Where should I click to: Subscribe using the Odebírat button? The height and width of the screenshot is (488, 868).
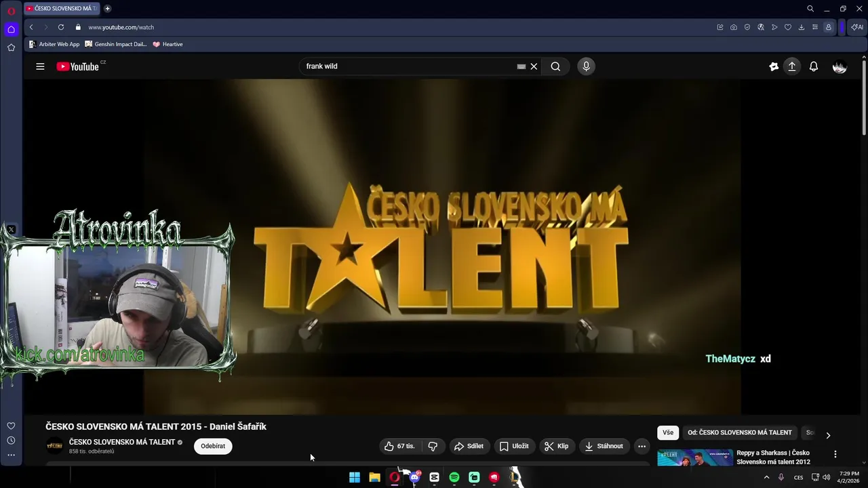tap(213, 446)
